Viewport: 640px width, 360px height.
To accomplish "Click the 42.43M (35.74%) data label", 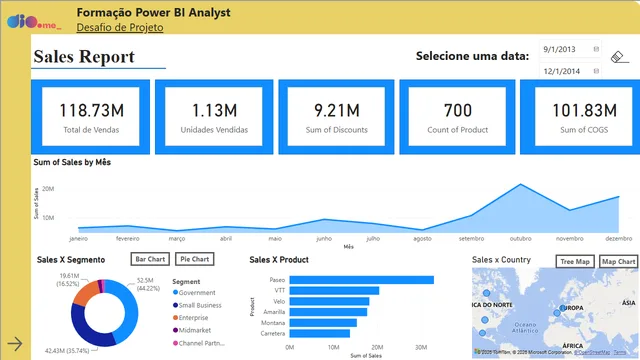I will pyautogui.click(x=67, y=351).
